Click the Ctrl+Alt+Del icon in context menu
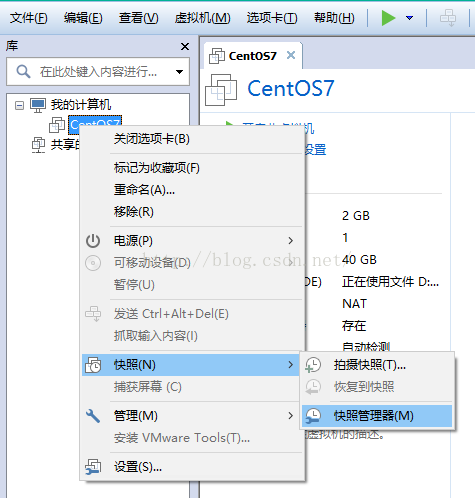Screen dimensions: 475x498 pos(93,314)
